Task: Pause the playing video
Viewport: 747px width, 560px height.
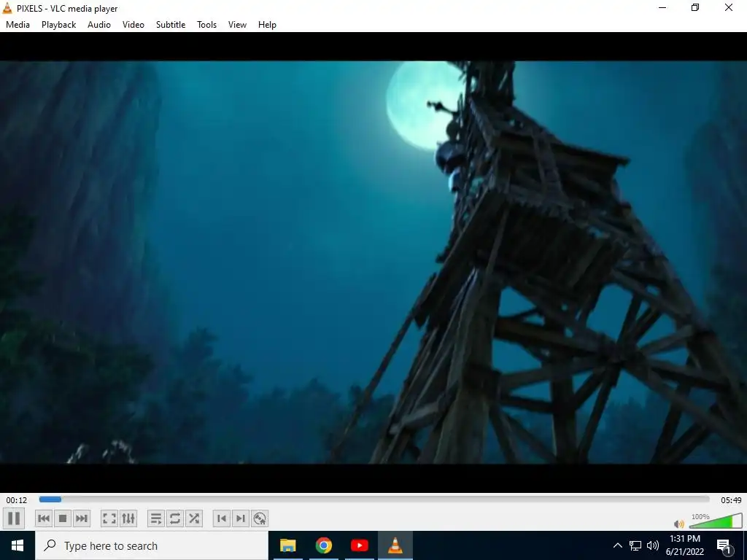Action: coord(14,518)
